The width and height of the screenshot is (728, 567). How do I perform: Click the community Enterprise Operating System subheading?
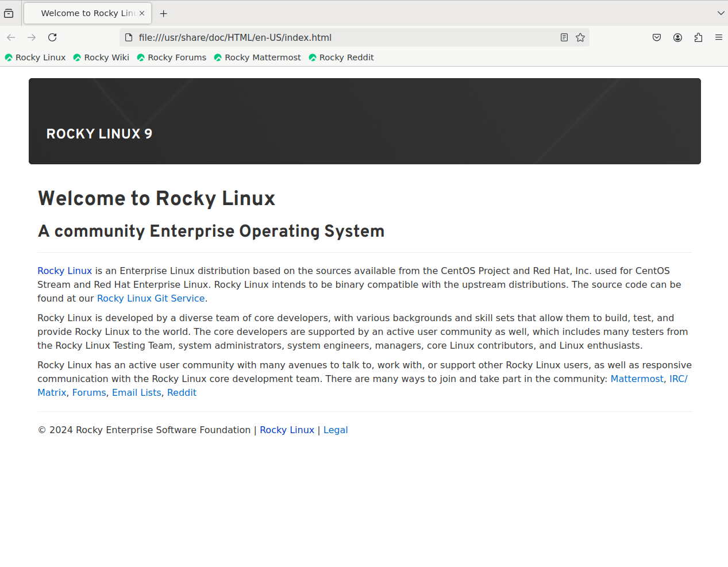pyautogui.click(x=211, y=231)
